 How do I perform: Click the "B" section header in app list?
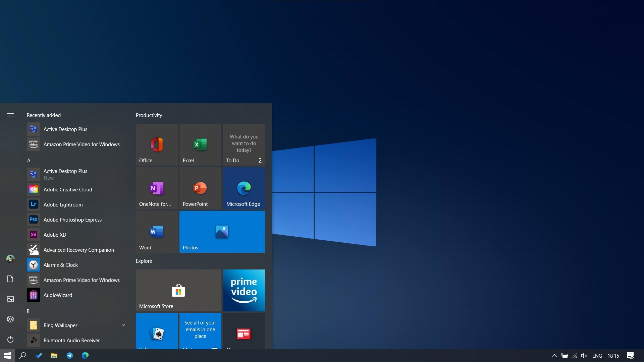(29, 311)
